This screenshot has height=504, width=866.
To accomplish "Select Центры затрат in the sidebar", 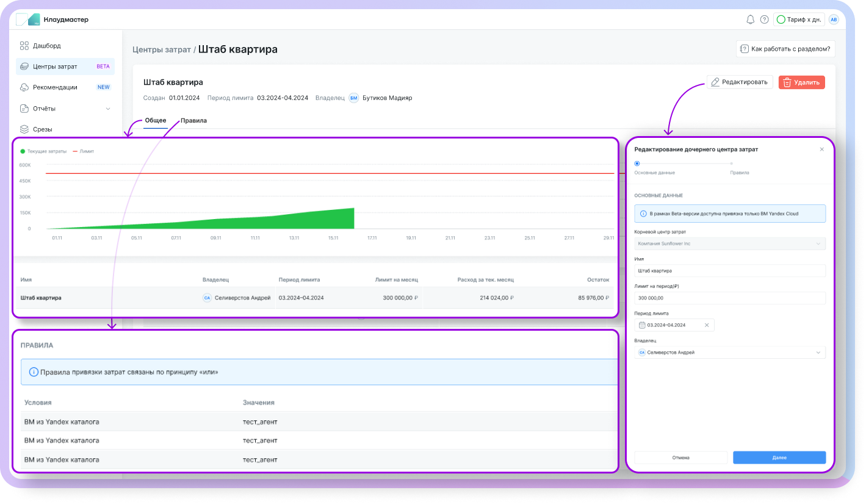I will pyautogui.click(x=55, y=67).
